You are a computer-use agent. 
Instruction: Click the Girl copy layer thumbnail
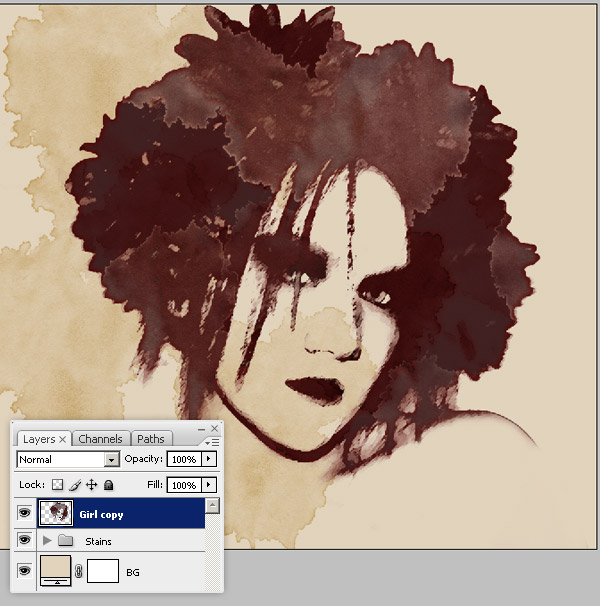tap(56, 513)
